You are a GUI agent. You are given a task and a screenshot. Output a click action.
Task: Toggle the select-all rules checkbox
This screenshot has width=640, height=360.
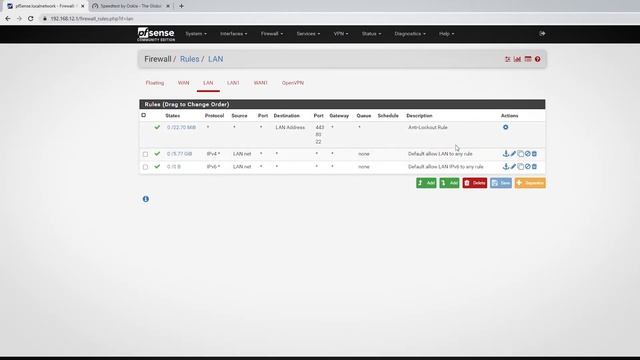[x=144, y=116]
